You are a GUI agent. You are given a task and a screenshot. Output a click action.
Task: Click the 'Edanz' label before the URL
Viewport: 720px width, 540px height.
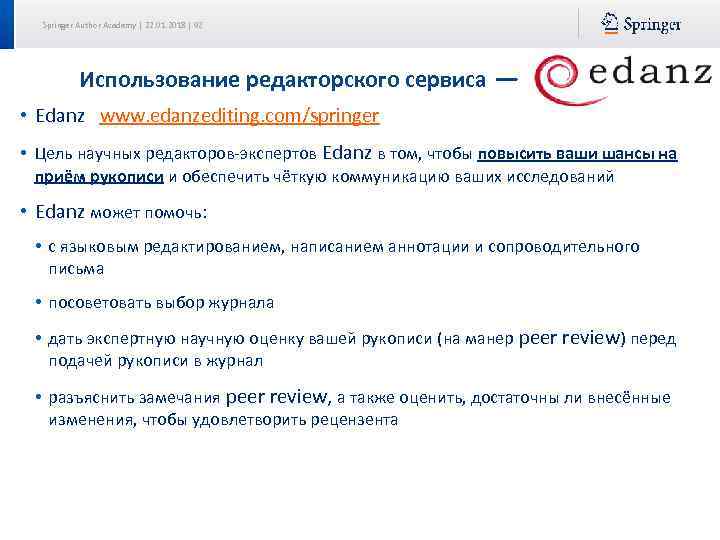click(x=60, y=116)
